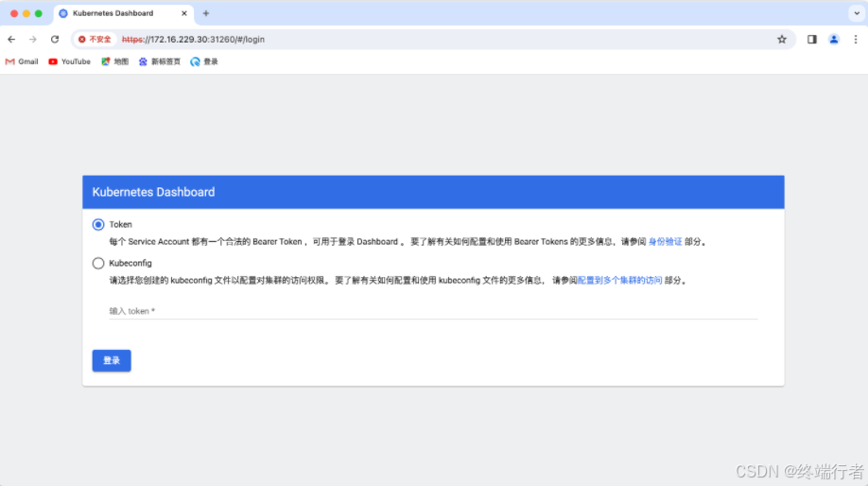
Task: Select the Kubernetes Dashboard browser tab
Action: pyautogui.click(x=124, y=13)
